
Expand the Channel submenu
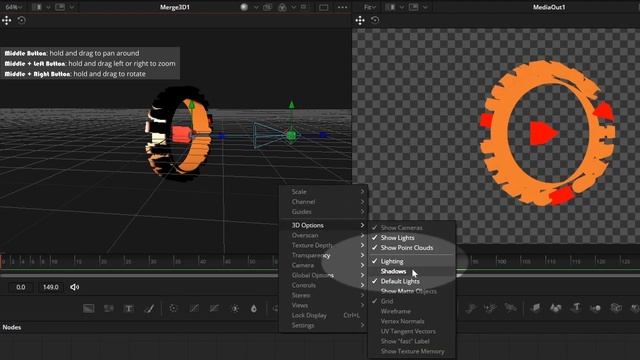click(323, 202)
